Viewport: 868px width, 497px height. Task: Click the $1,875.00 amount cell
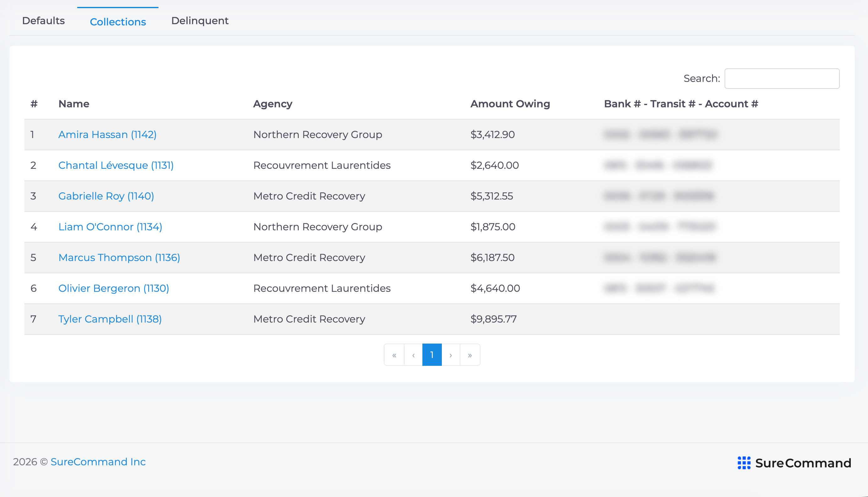point(493,227)
